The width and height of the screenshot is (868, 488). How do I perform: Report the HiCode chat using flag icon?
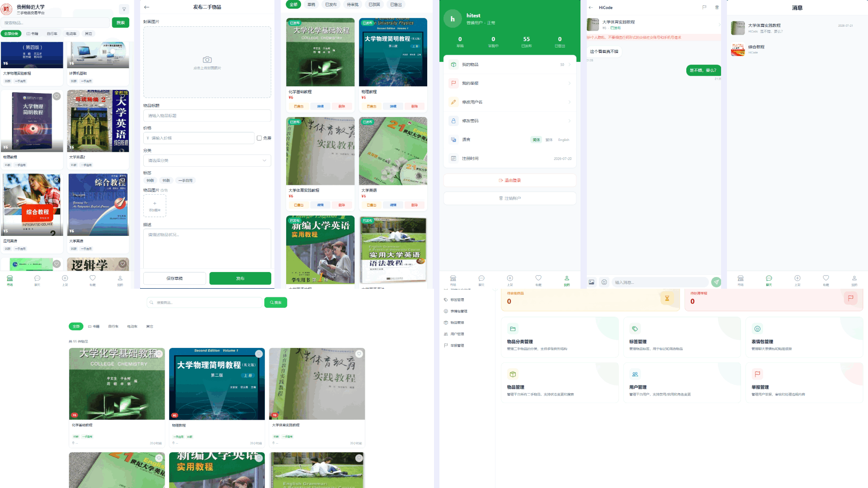click(704, 7)
